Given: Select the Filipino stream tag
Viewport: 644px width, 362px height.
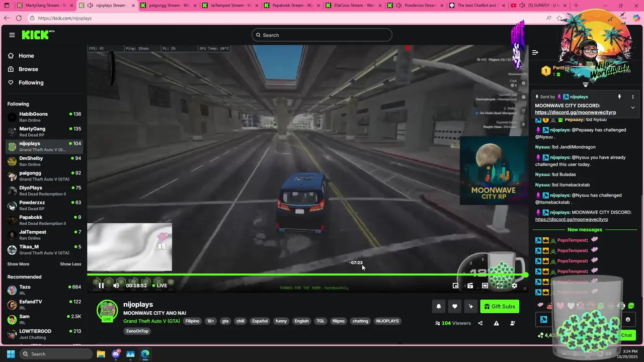Looking at the screenshot, I should pyautogui.click(x=192, y=321).
